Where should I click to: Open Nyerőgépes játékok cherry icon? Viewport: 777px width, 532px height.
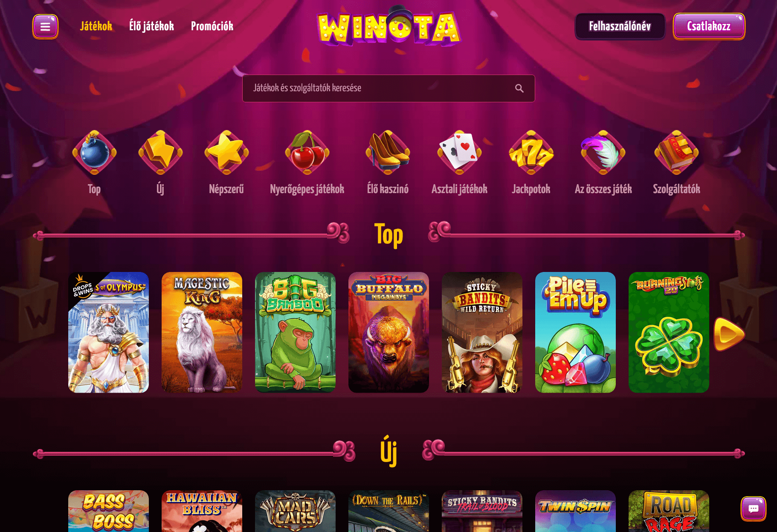point(307,153)
